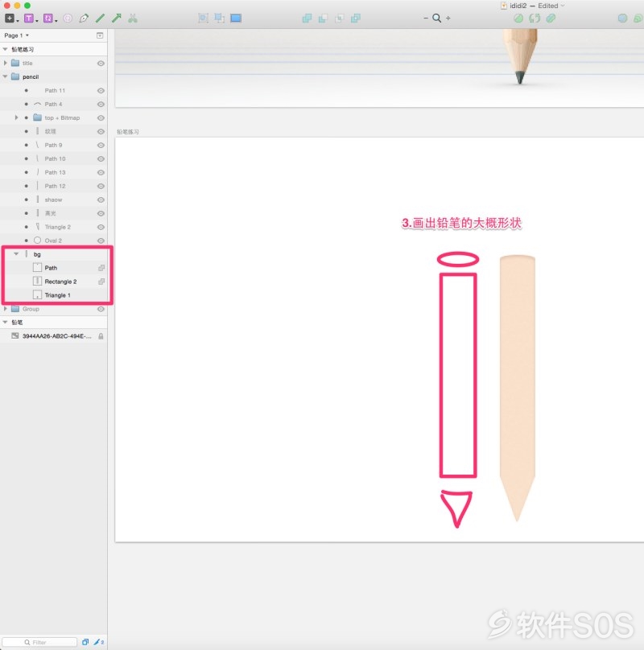Click the magnifier zoom icon
The width and height of the screenshot is (644, 650).
coord(436,19)
